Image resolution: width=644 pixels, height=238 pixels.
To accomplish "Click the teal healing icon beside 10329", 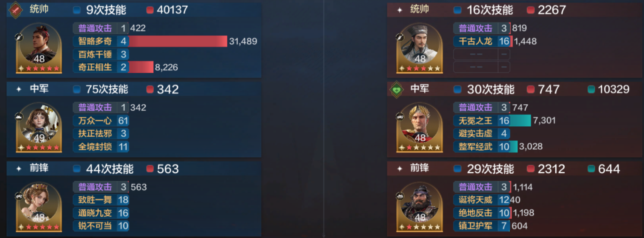I will 591,89.
